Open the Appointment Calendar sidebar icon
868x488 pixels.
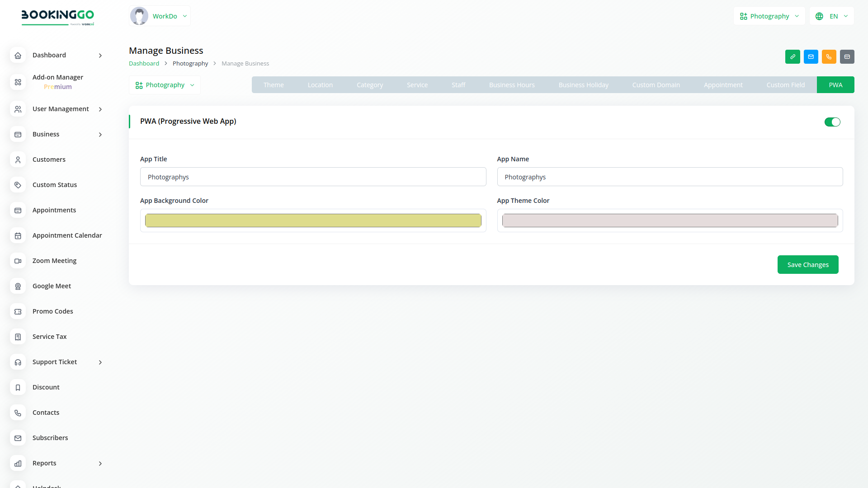[18, 235]
